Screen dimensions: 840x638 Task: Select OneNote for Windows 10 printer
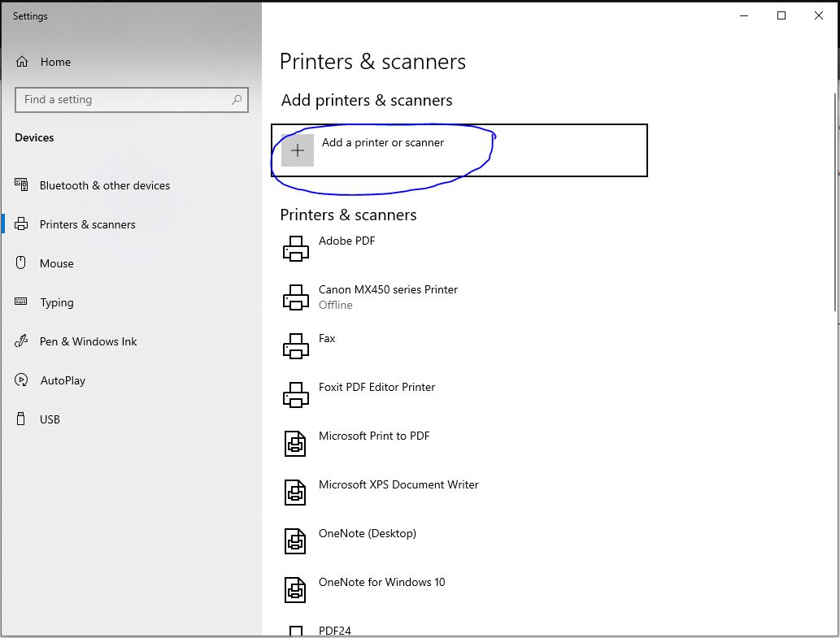click(x=381, y=582)
